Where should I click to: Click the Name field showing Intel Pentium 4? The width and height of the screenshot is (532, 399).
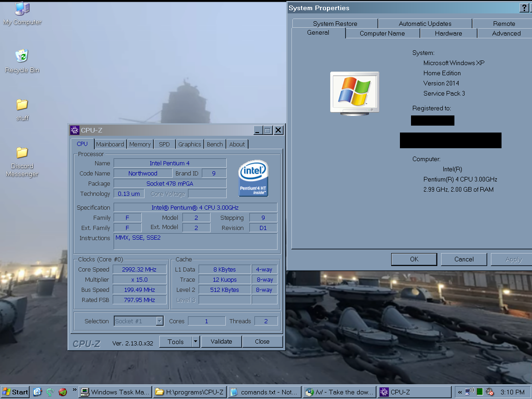pyautogui.click(x=169, y=163)
